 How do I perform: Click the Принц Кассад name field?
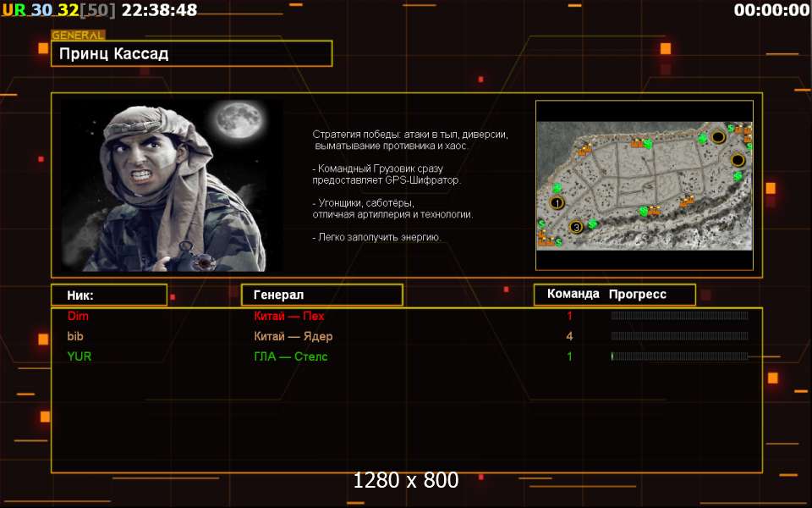click(x=191, y=53)
